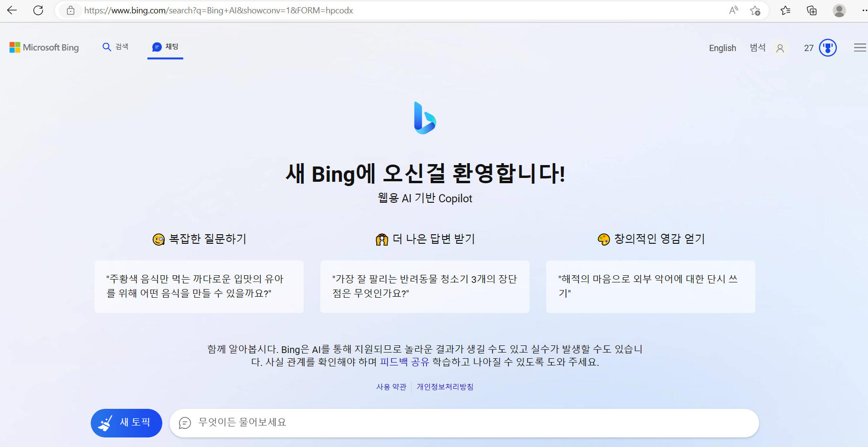Open the Collections icon in browser toolbar
The width and height of the screenshot is (868, 447).
[812, 10]
